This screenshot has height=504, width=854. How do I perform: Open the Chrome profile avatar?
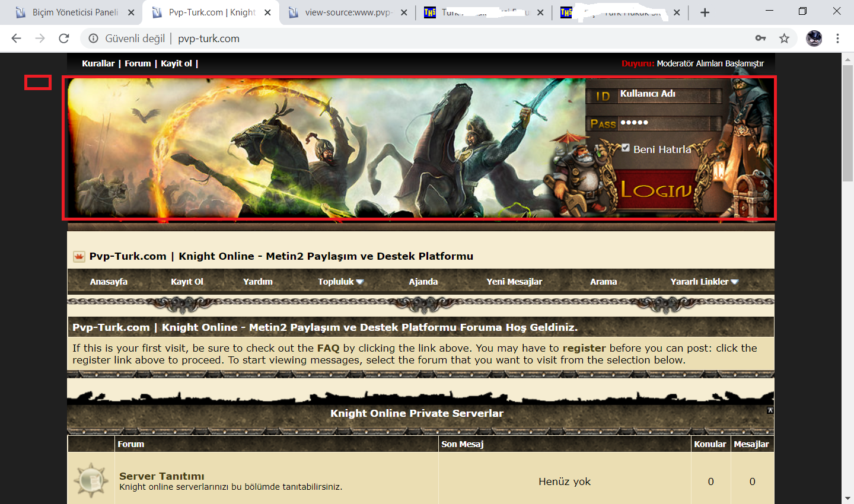tap(814, 39)
